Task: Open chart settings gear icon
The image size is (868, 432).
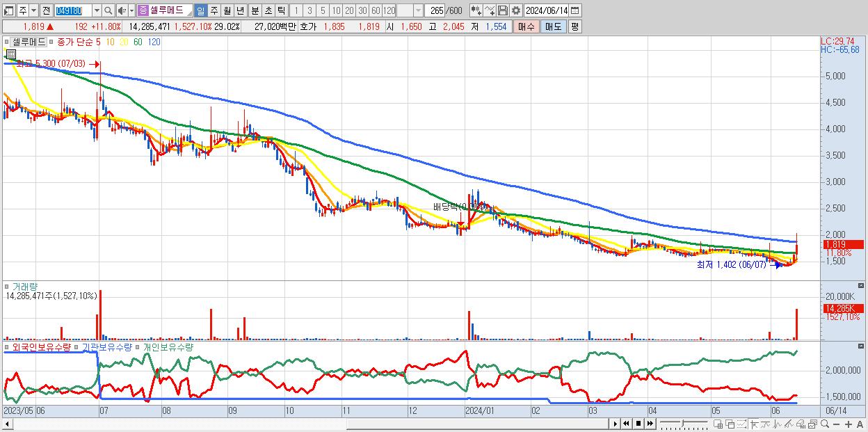Action: click(x=516, y=11)
